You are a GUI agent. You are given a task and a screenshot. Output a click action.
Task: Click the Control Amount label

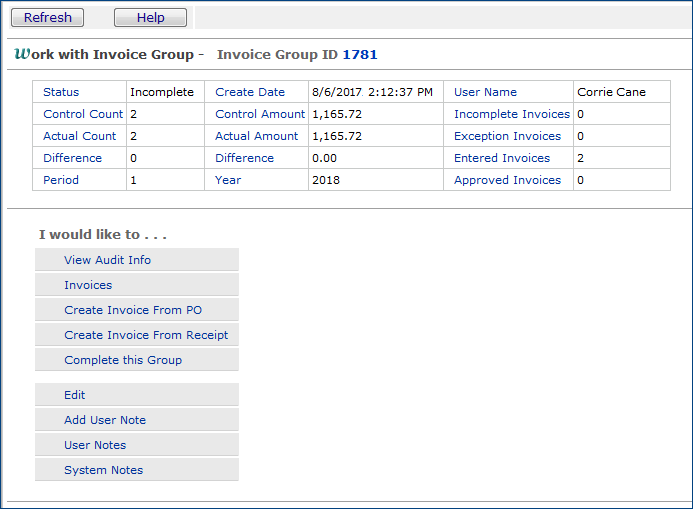(x=260, y=114)
